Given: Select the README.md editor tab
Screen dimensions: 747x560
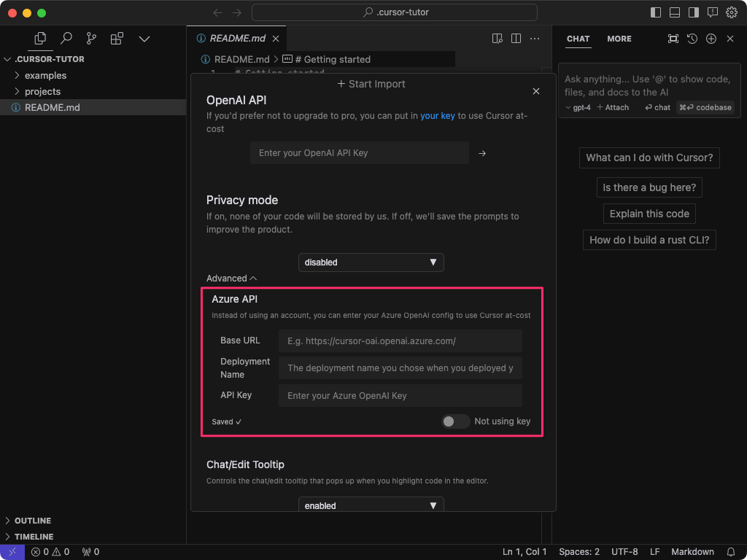Looking at the screenshot, I should click(237, 39).
